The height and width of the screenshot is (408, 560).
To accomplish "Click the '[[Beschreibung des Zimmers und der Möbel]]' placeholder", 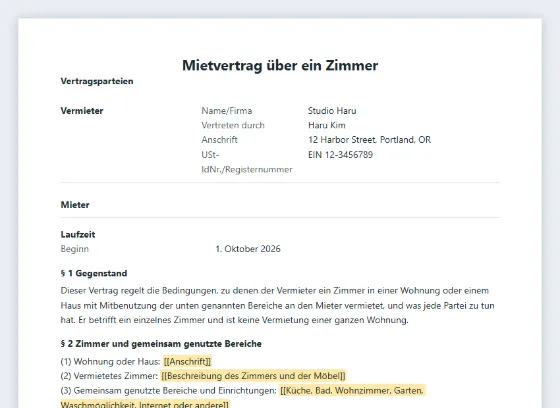I will [253, 376].
